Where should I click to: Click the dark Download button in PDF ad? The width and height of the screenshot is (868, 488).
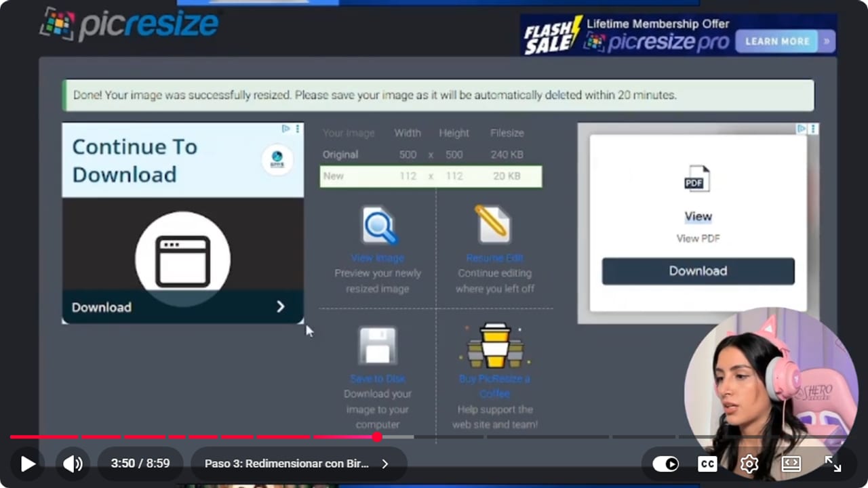click(x=698, y=271)
